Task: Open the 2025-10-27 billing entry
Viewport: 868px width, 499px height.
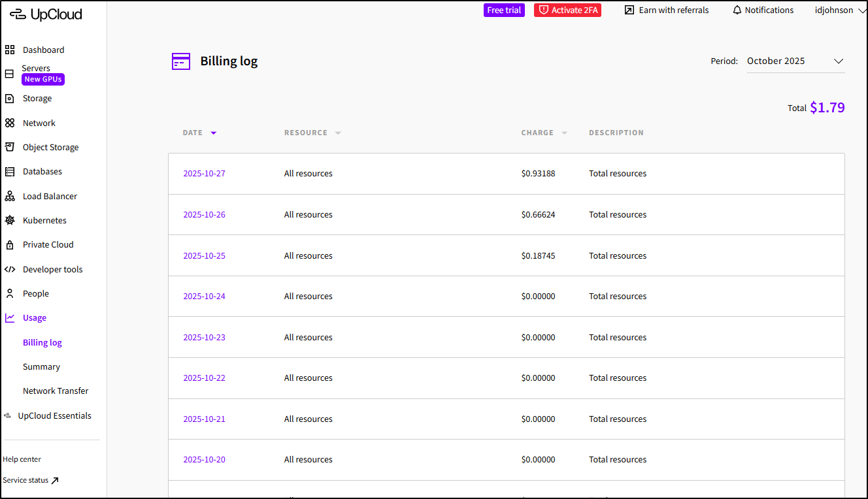Action: (x=204, y=174)
